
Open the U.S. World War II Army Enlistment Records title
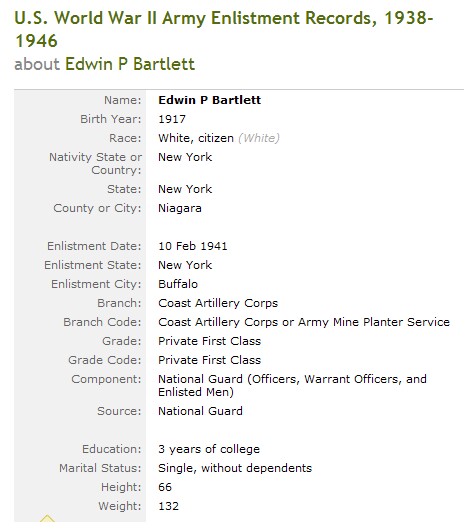(224, 29)
